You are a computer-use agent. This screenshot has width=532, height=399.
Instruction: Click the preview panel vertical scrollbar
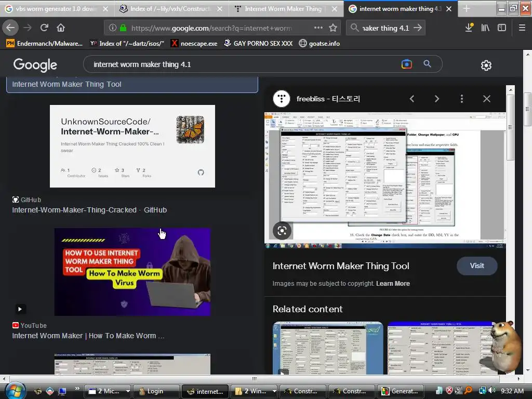pyautogui.click(x=510, y=128)
